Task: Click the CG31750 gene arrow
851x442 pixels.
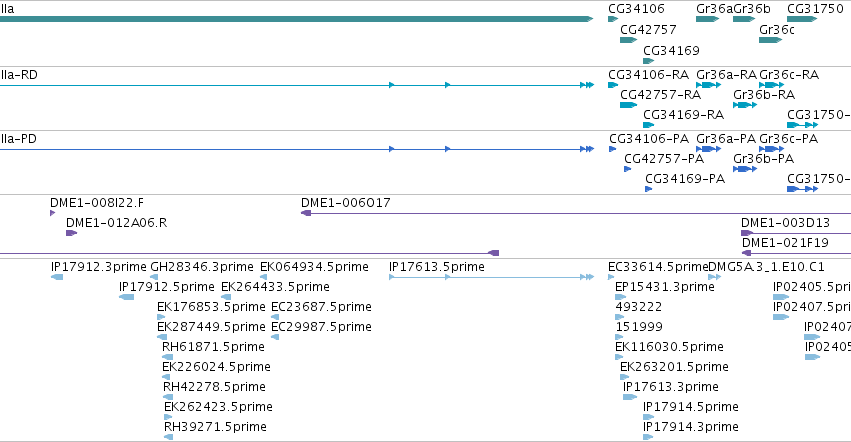Action: point(802,19)
